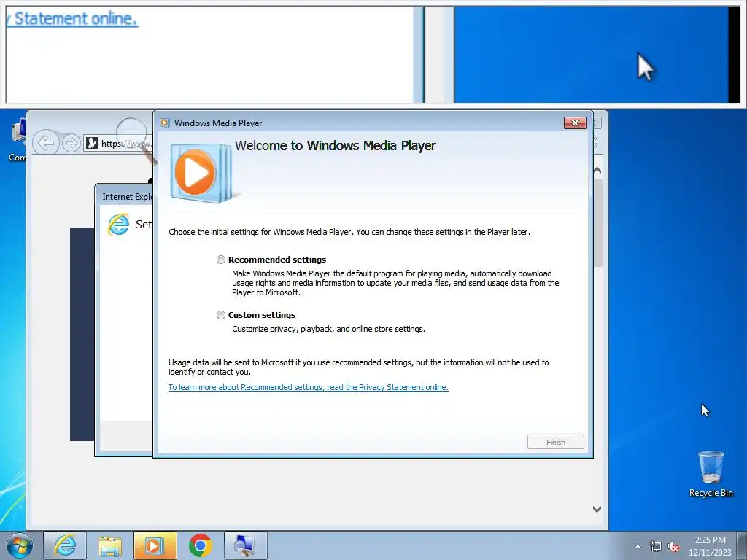Viewport: 747px width, 560px height.
Task: Go back in the Internet Explorer window
Action: (x=46, y=143)
